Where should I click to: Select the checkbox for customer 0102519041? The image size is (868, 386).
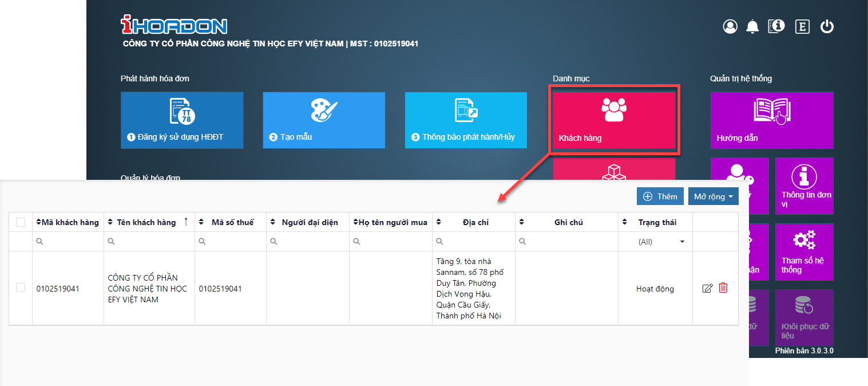click(21, 288)
